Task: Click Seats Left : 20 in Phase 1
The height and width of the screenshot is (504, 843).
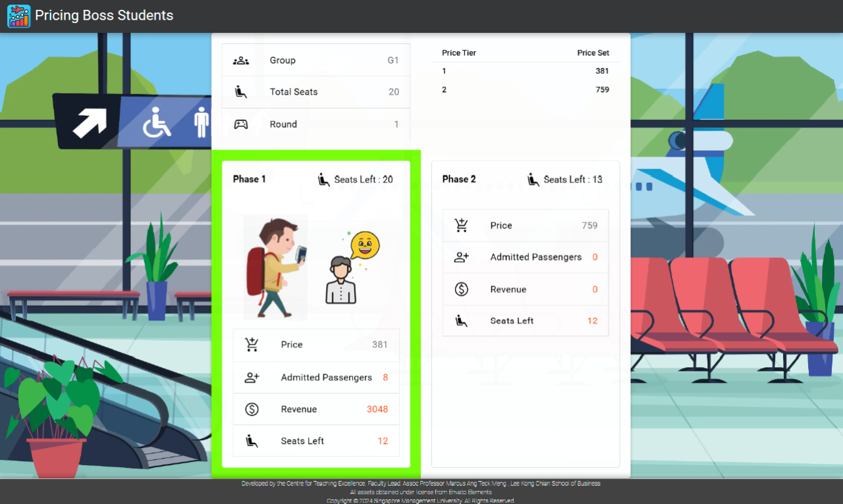Action: (x=364, y=180)
